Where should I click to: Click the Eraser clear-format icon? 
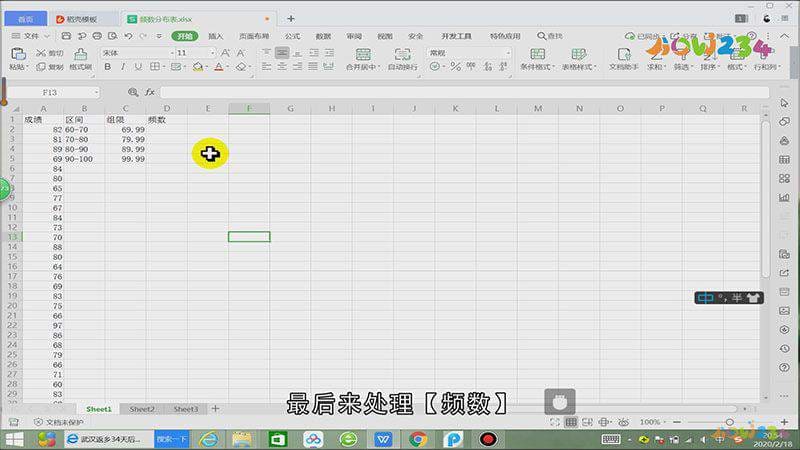point(241,67)
